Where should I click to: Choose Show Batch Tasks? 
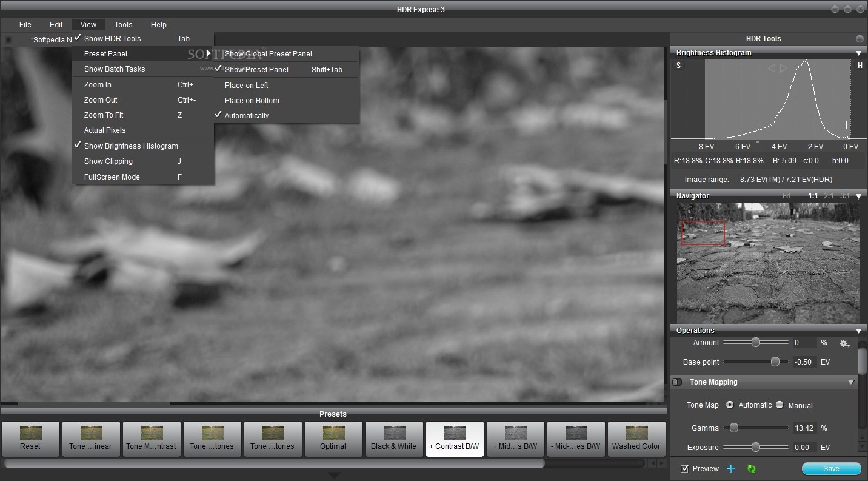142,69
